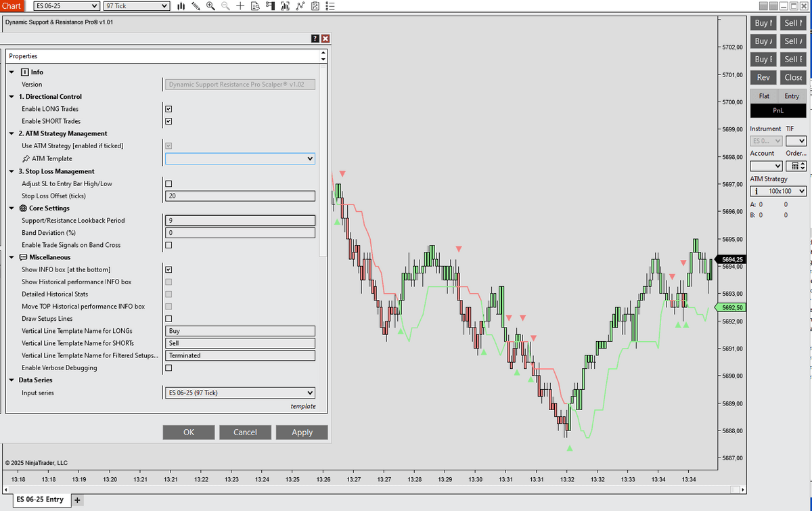Uncheck Enable SHORT Trades
Screen dimensions: 812x511
tap(168, 121)
